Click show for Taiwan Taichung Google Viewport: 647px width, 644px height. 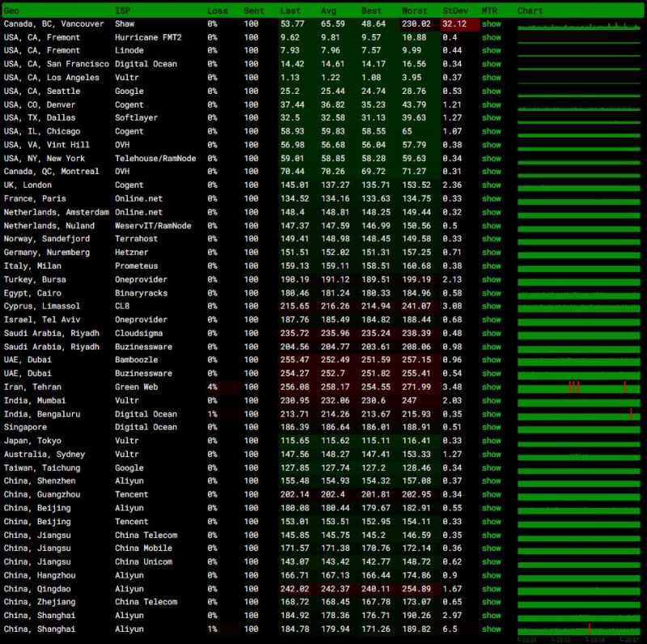[x=491, y=468]
